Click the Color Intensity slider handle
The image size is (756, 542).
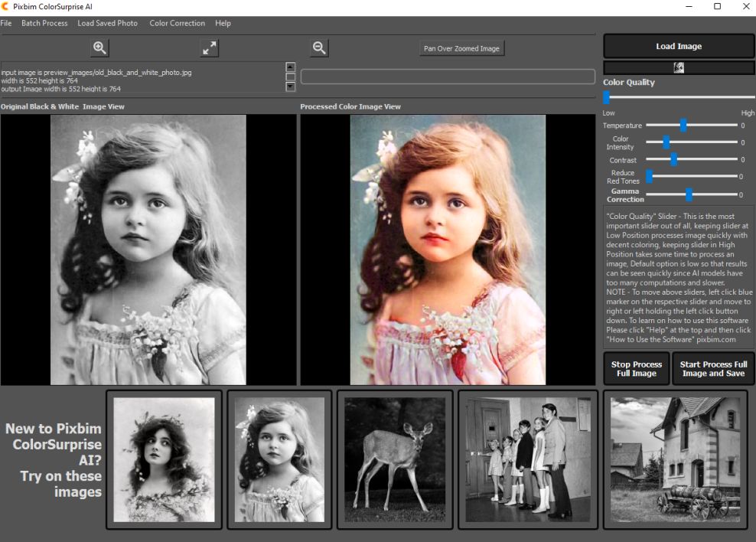(x=666, y=142)
